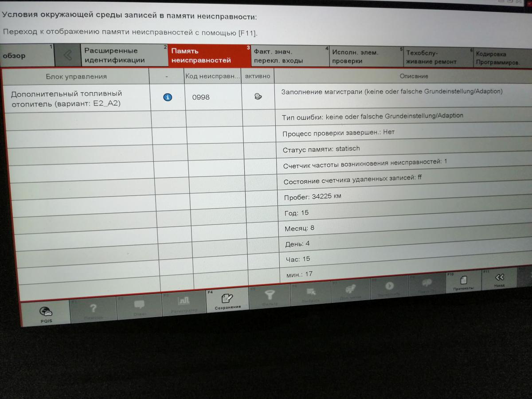
Task: Click the funnel filter icon
Action: coord(270,295)
